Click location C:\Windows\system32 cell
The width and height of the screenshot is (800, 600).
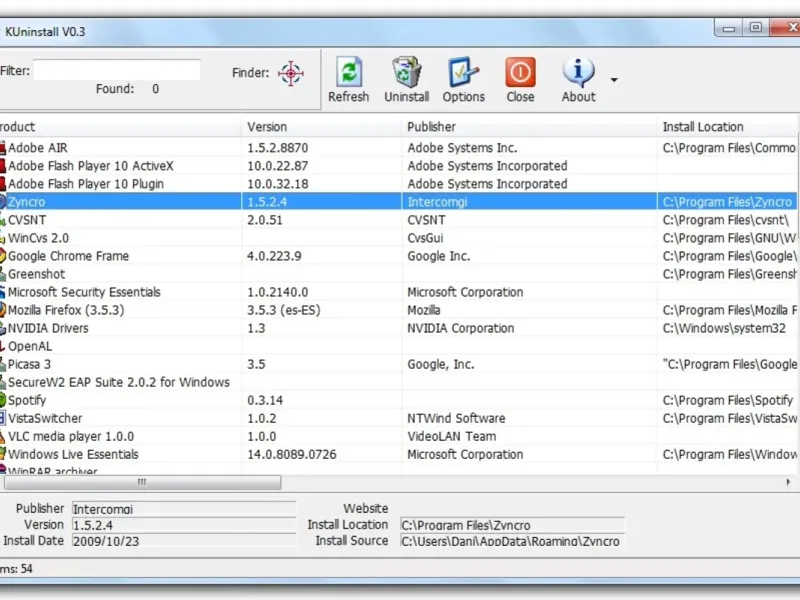[x=724, y=328]
